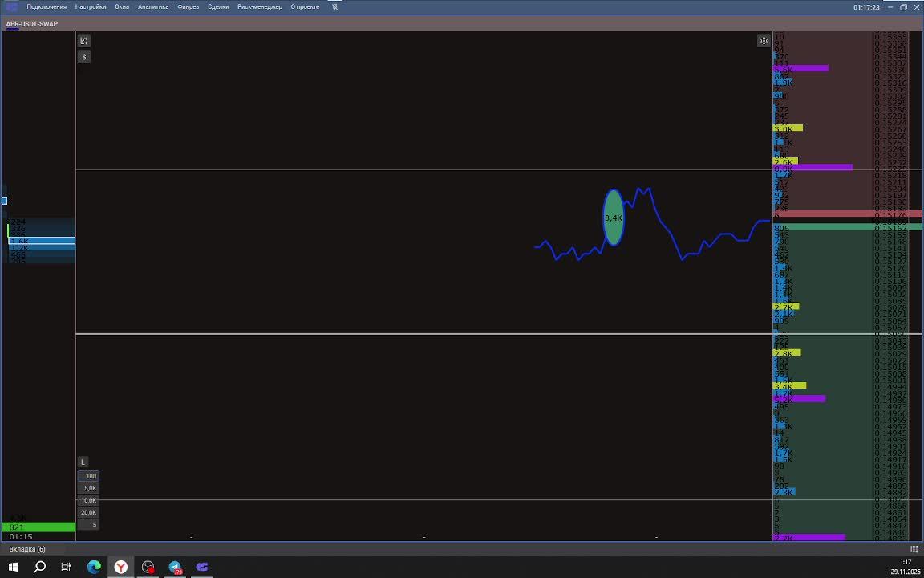This screenshot has height=578, width=924.
Task: Open OBS Studio recording app on taskbar
Action: [148, 568]
